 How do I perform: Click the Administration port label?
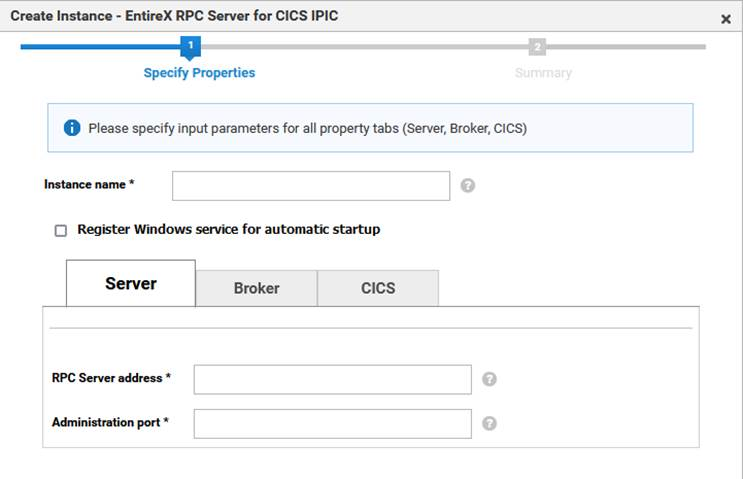[x=110, y=422]
